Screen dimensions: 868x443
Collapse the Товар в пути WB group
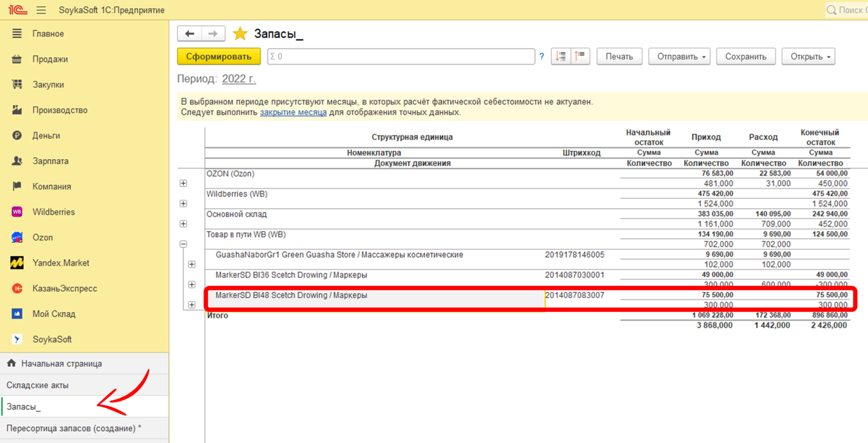click(x=183, y=244)
